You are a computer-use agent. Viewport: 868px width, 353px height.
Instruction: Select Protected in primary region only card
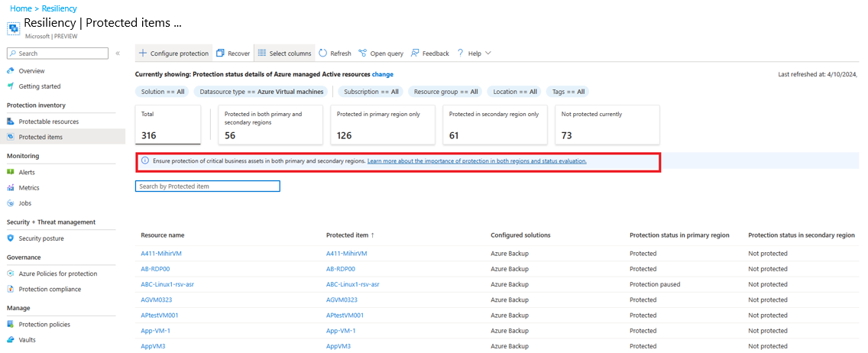(384, 125)
